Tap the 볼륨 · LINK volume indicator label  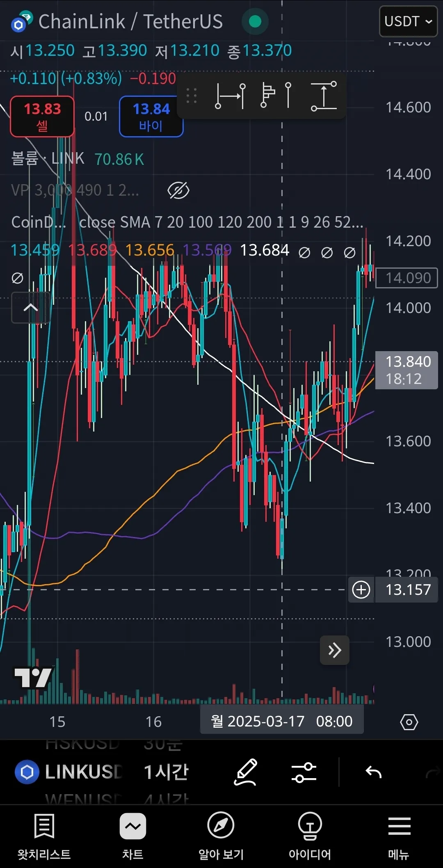pyautogui.click(x=48, y=159)
